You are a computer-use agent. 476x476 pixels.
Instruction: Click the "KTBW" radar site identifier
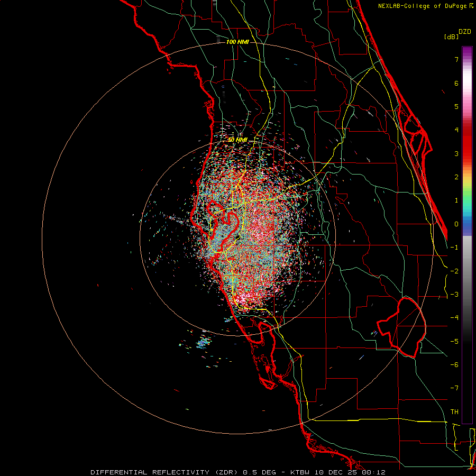point(300,472)
